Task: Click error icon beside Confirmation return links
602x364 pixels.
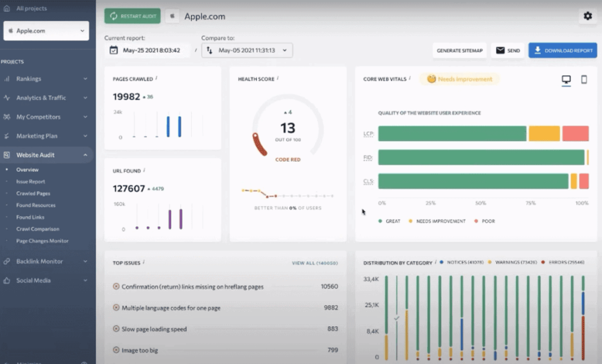Action: pyautogui.click(x=116, y=286)
